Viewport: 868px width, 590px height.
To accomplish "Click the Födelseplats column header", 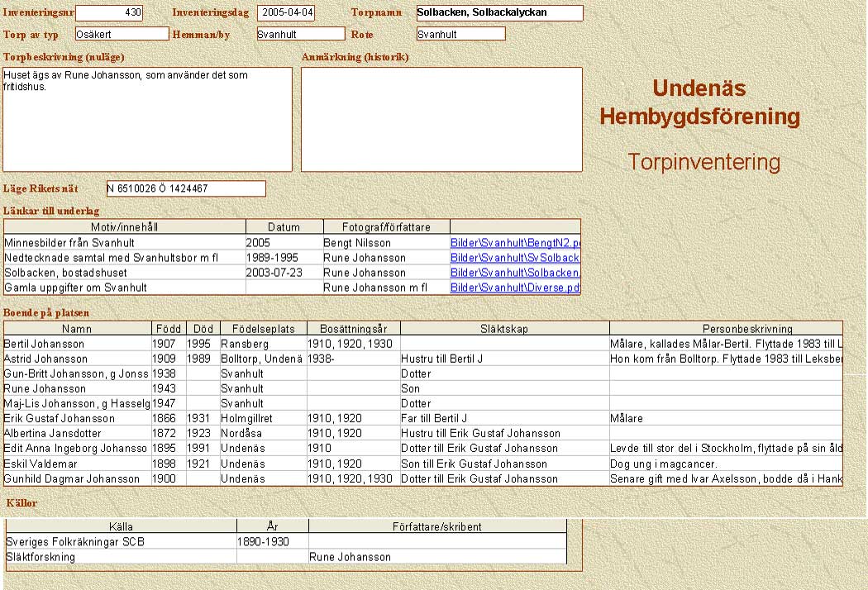I will [263, 329].
